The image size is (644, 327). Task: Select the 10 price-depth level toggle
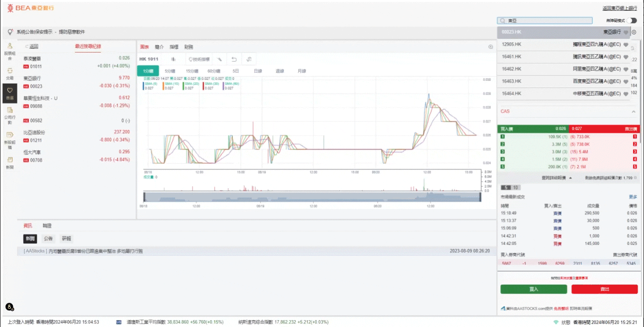(515, 187)
